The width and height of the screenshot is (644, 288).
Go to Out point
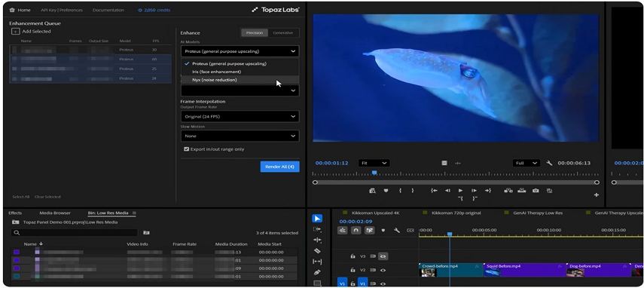click(487, 190)
